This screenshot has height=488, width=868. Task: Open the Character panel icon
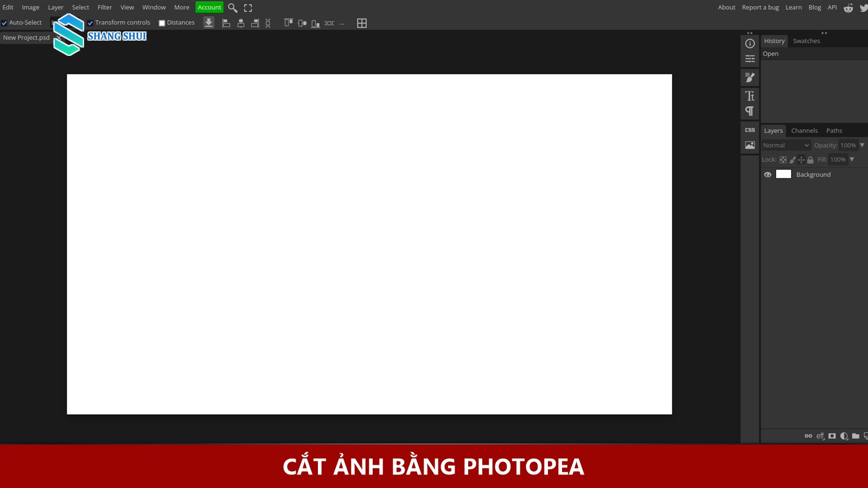click(x=750, y=96)
